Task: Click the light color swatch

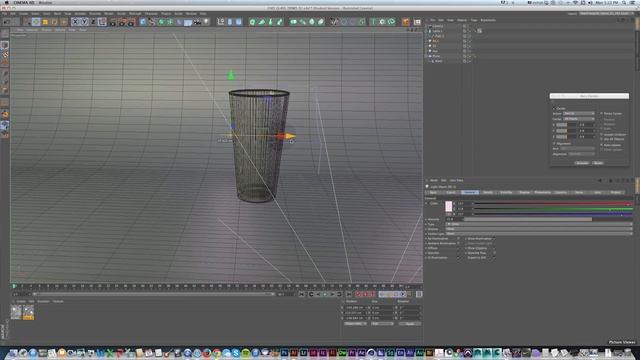Action: [x=449, y=207]
